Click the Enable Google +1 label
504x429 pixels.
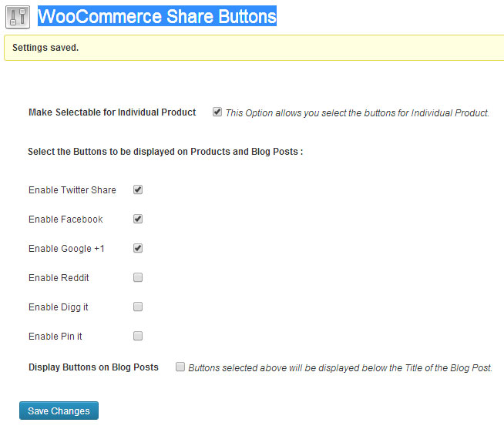coord(66,249)
